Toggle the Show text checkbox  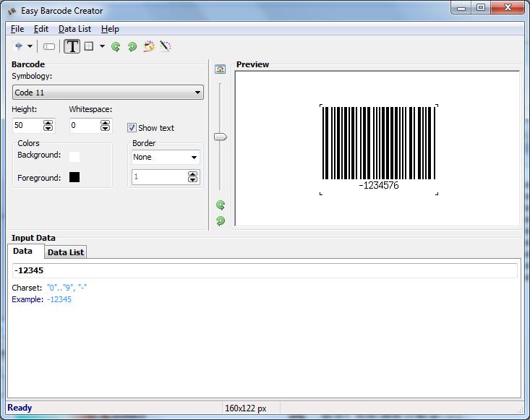point(132,128)
